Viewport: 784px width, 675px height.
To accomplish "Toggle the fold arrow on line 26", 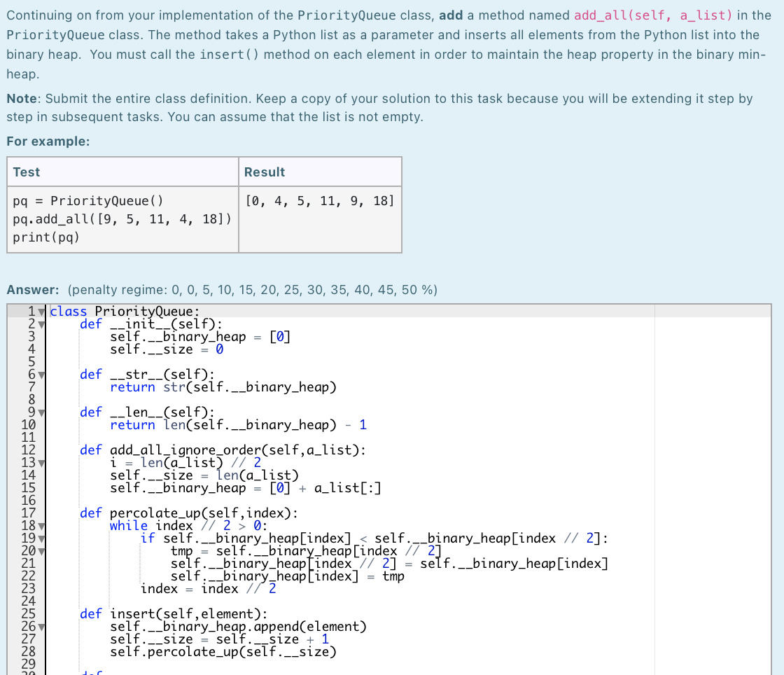I will (41, 627).
